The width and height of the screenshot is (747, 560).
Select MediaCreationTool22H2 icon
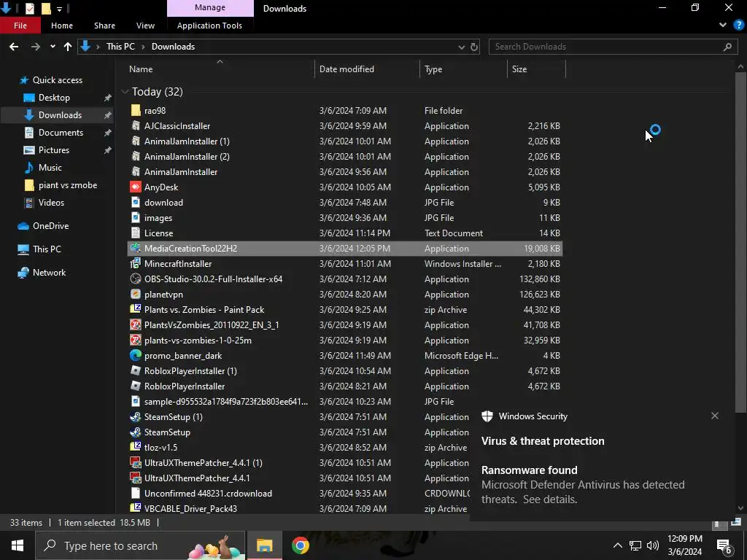[x=136, y=248]
